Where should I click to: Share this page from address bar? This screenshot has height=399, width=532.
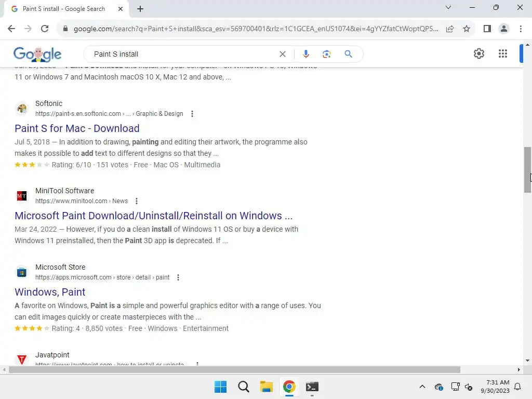pos(450,29)
